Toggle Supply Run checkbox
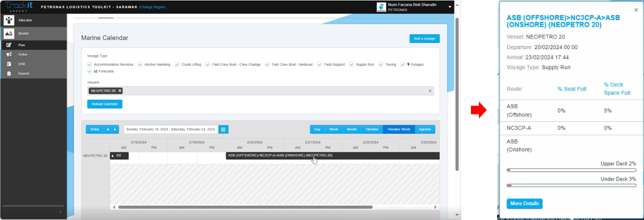The image size is (644, 220). point(352,65)
